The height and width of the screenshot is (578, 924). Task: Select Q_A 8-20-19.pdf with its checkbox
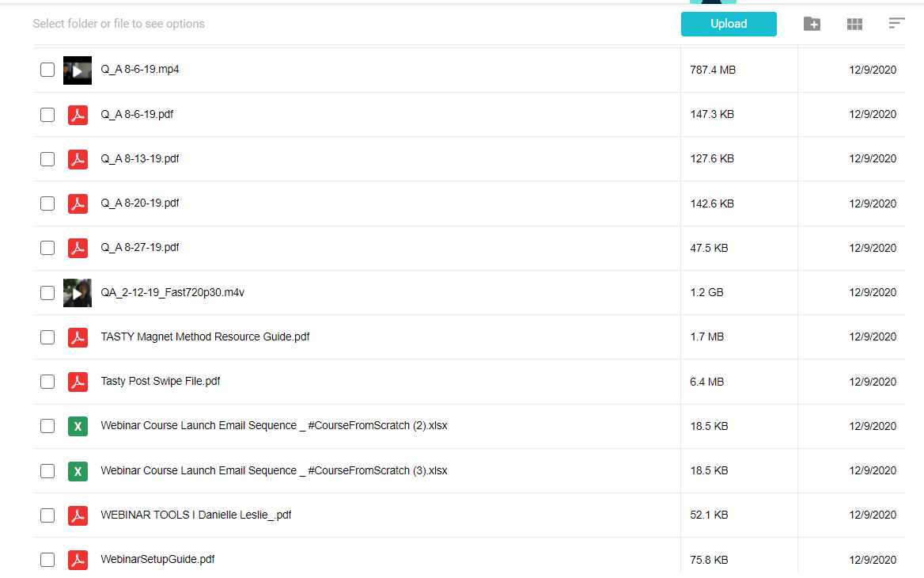pos(47,203)
